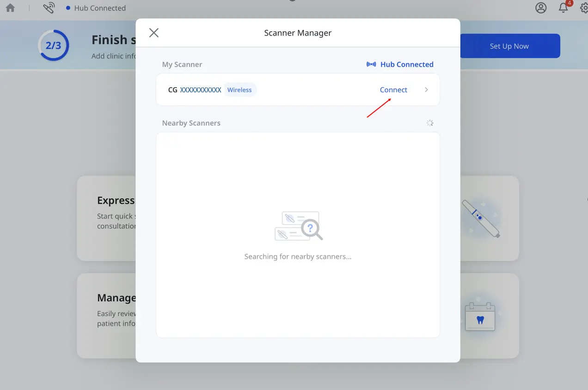Open the notifications bell icon

[x=563, y=8]
